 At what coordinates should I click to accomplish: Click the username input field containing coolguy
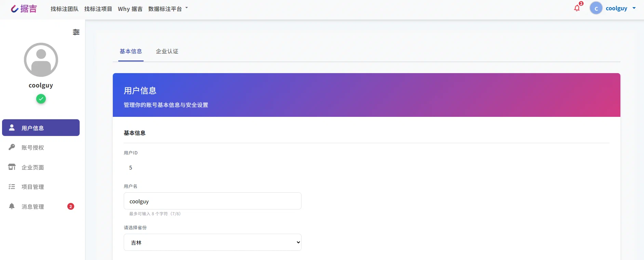(x=213, y=201)
